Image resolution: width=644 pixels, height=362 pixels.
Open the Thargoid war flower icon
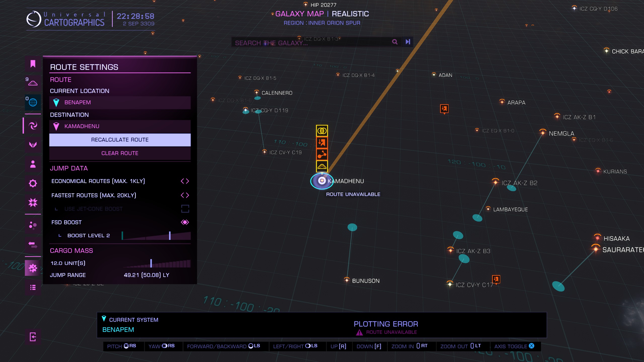33,202
